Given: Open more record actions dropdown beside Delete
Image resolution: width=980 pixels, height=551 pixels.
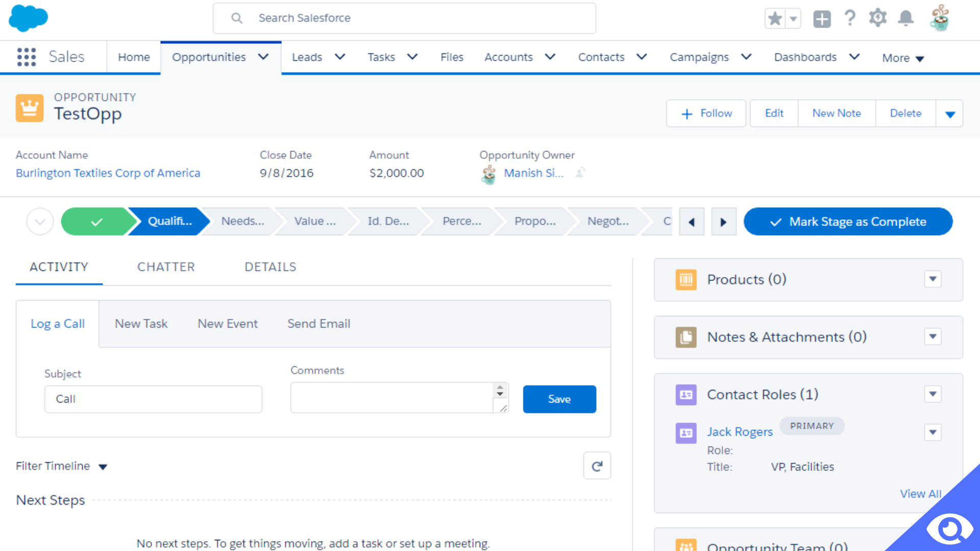Looking at the screenshot, I should coord(950,114).
